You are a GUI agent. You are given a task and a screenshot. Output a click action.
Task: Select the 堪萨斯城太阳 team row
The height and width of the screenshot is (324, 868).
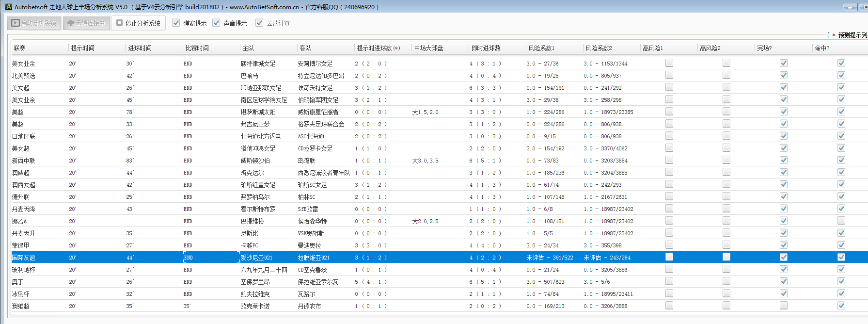pyautogui.click(x=258, y=112)
